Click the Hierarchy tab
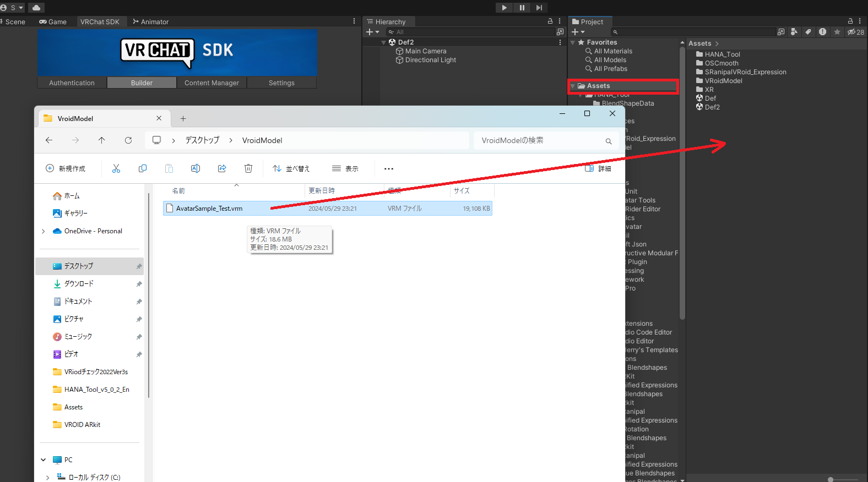The height and width of the screenshot is (482, 868). (x=387, y=22)
